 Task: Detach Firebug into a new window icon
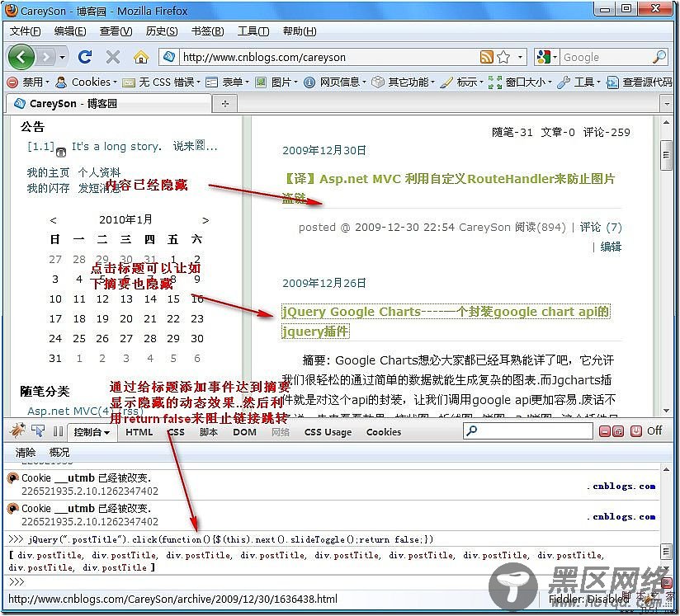tap(618, 431)
